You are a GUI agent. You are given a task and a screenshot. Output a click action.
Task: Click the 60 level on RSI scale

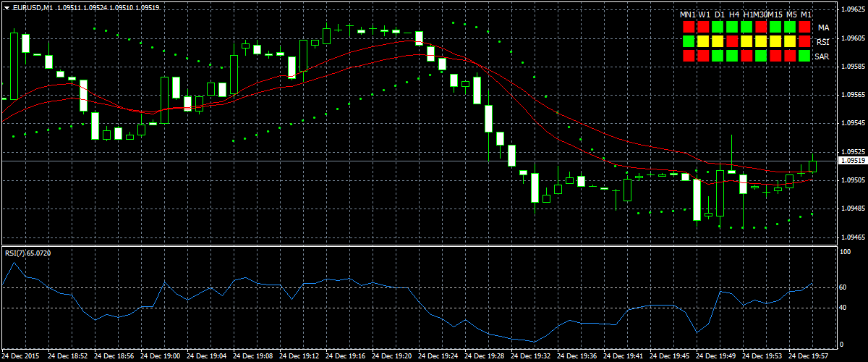click(843, 287)
